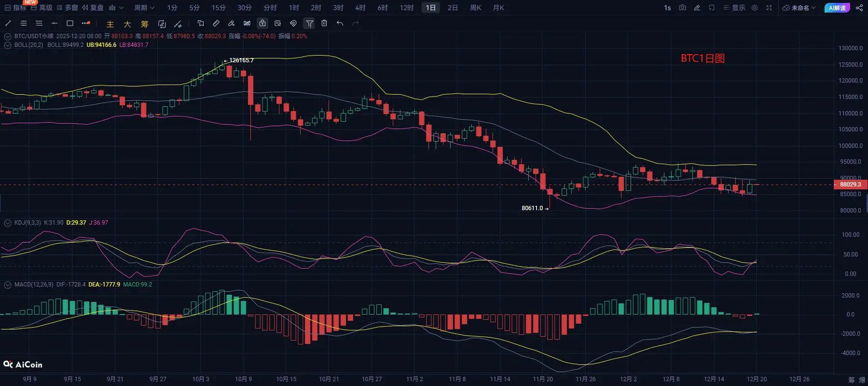Enter fullscreen chart mode
The height and width of the screenshot is (386, 868).
point(769,8)
